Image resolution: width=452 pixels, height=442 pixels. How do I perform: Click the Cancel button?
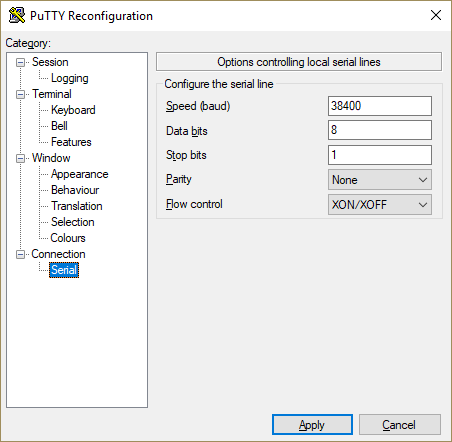399,425
